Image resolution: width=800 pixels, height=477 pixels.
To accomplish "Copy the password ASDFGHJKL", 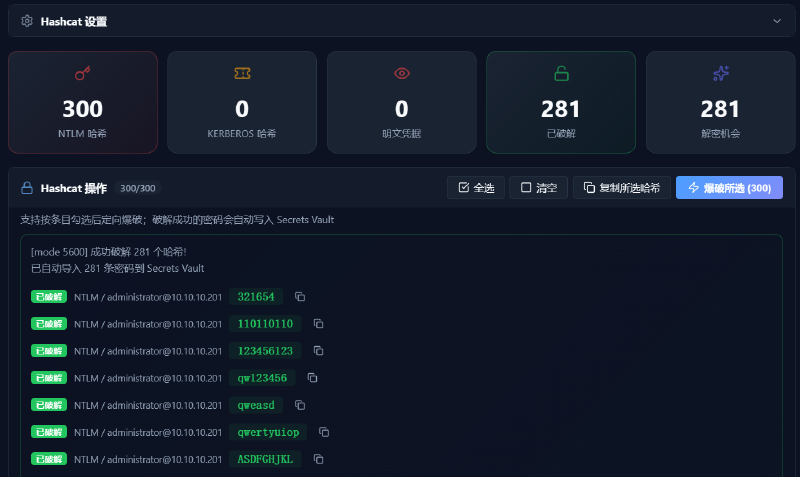I will click(x=318, y=459).
